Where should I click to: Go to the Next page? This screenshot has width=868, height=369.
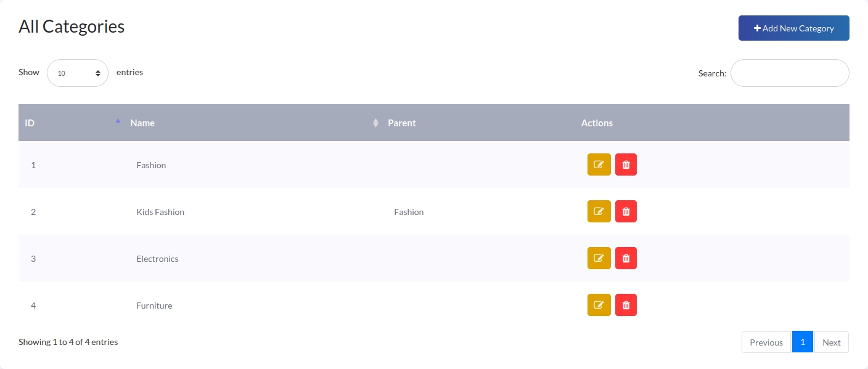pyautogui.click(x=831, y=343)
